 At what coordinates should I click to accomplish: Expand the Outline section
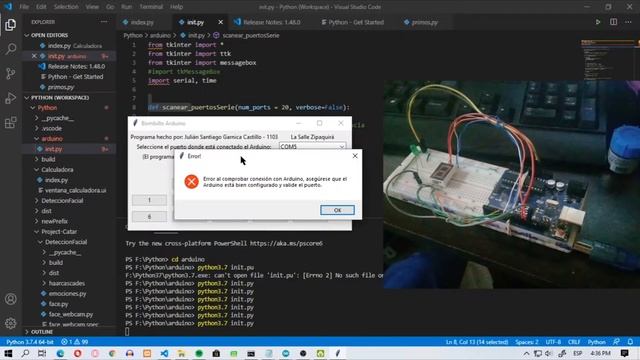42,332
